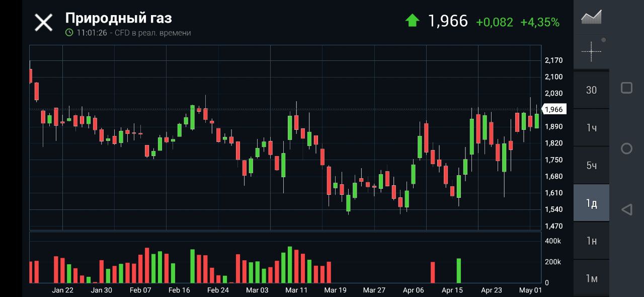The image size is (644, 297).
Task: Tap the CFD в реал. времени label
Action: click(152, 33)
